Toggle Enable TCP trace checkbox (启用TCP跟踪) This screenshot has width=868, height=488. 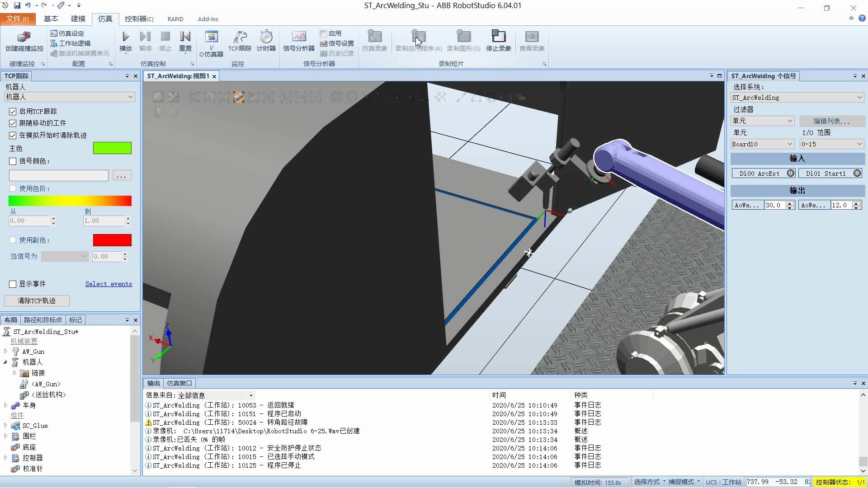coord(13,111)
